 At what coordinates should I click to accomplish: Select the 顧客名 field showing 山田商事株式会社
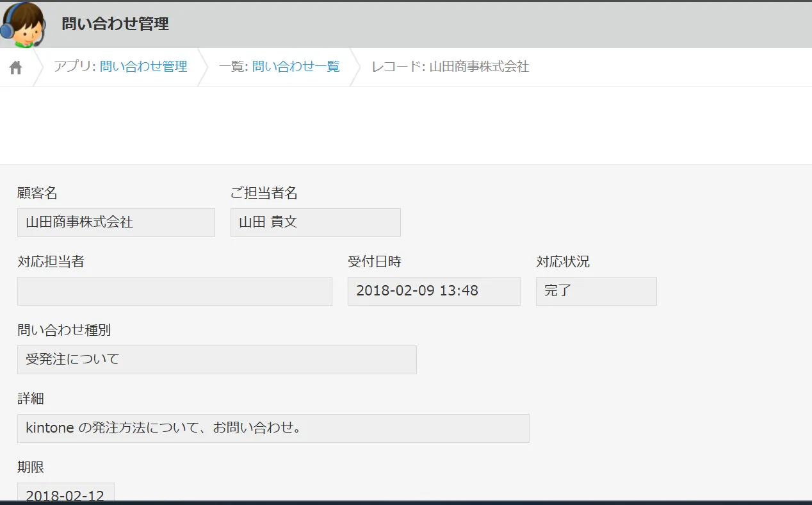[116, 222]
